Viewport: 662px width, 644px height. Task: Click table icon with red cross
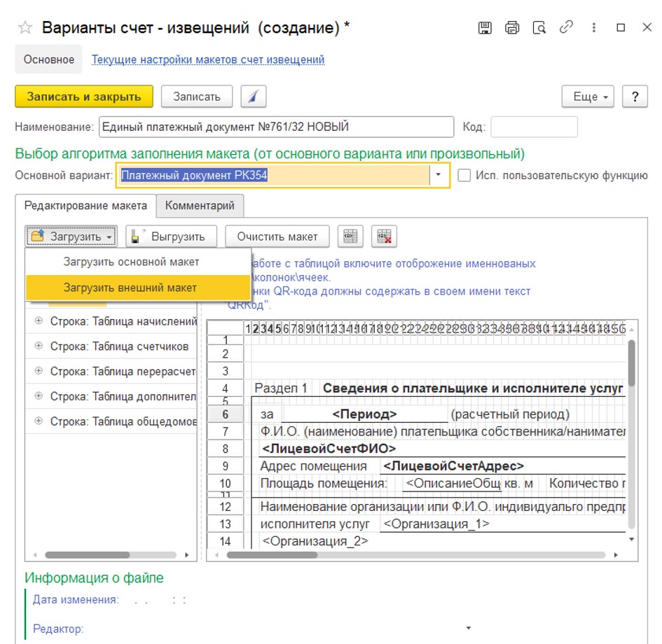(x=384, y=236)
